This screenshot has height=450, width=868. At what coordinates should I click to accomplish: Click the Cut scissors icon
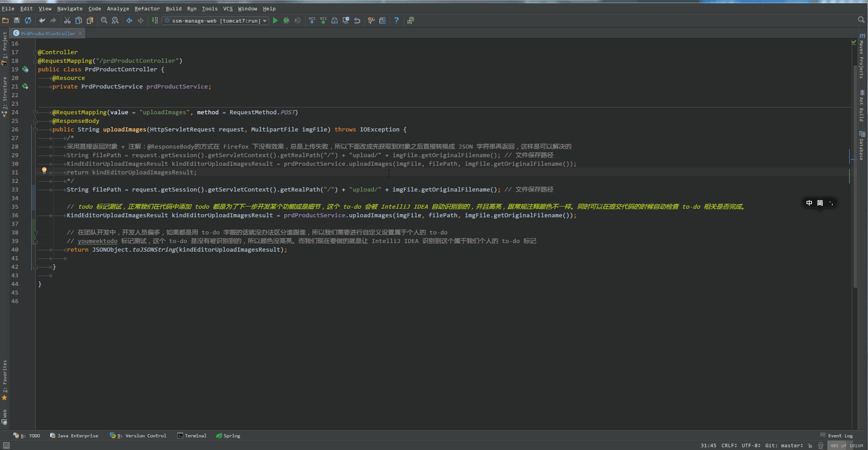[x=67, y=21]
